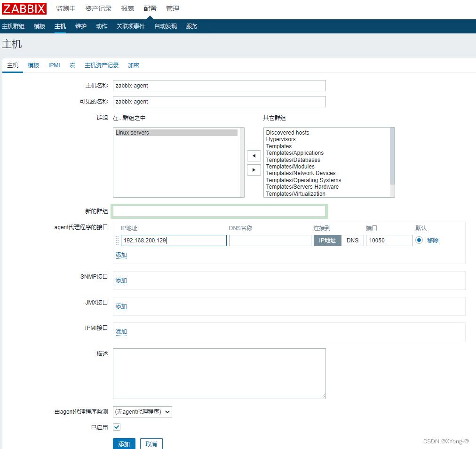Click 添加 in SNMP接口 row
This screenshot has height=449, width=476.
[x=121, y=281]
